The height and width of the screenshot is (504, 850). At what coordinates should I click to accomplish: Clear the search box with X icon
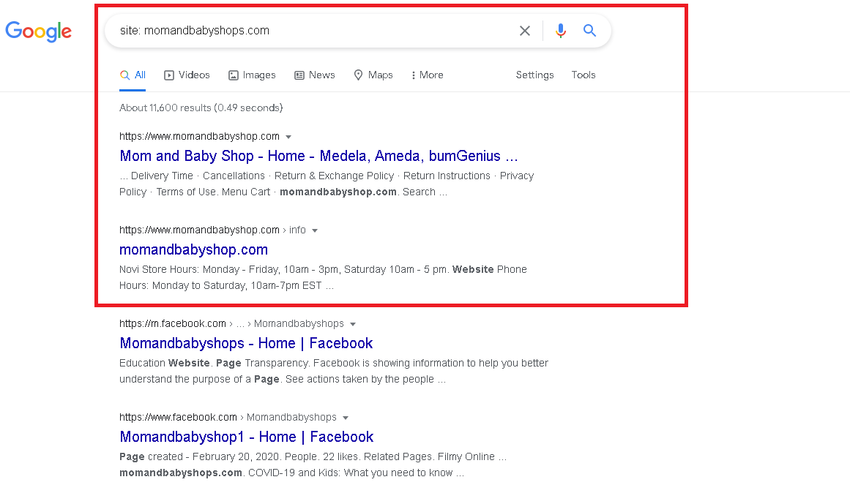coord(525,31)
